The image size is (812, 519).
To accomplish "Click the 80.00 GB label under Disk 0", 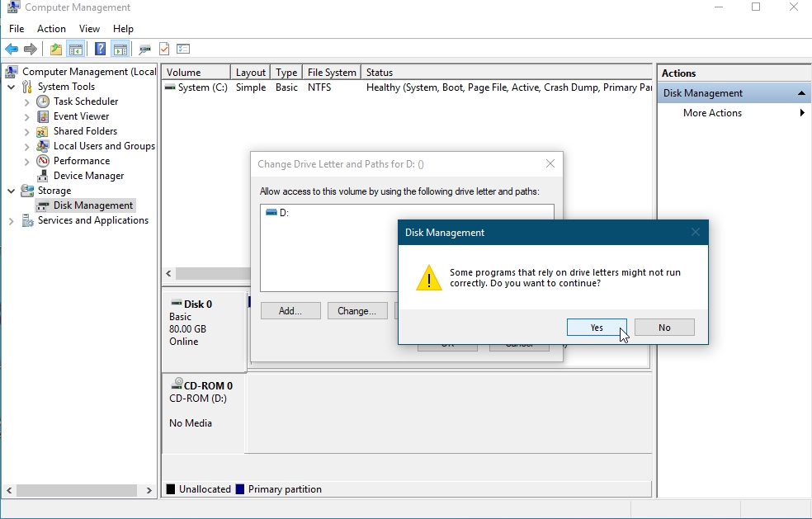I will 187,329.
